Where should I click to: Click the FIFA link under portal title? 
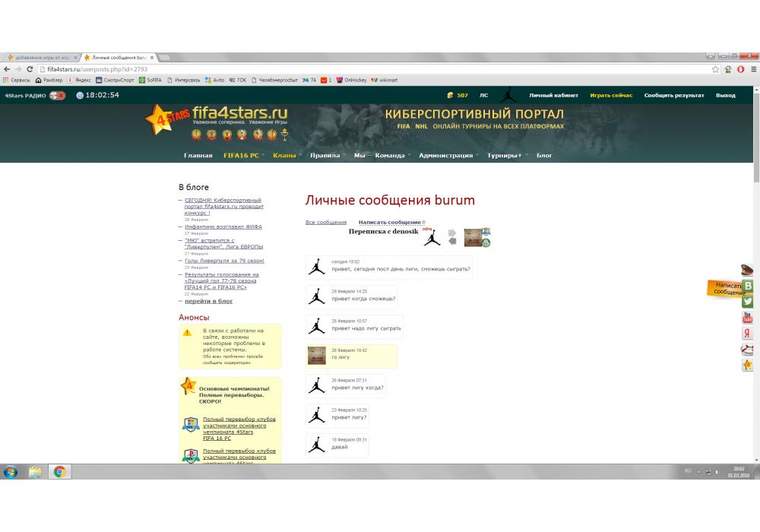pyautogui.click(x=404, y=126)
